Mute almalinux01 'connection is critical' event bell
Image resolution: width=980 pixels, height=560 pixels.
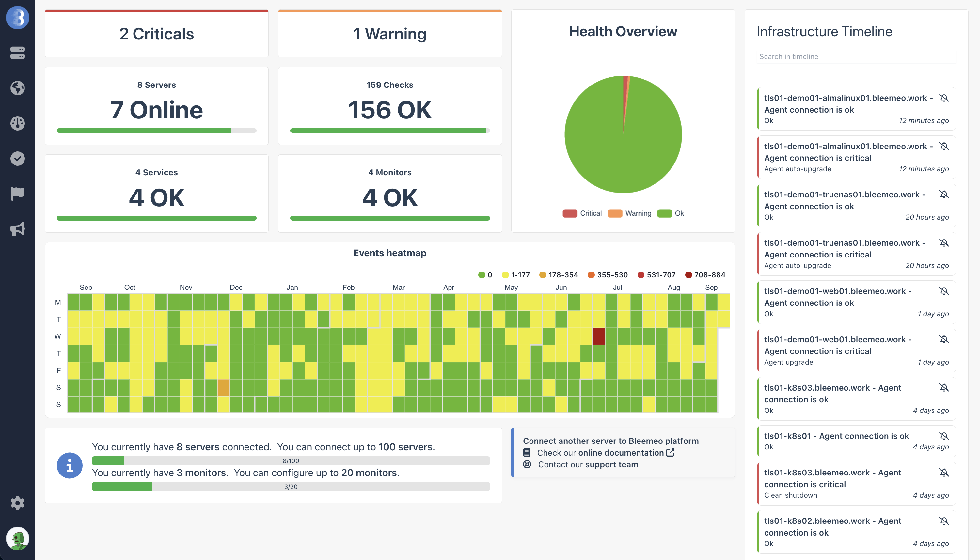(944, 146)
